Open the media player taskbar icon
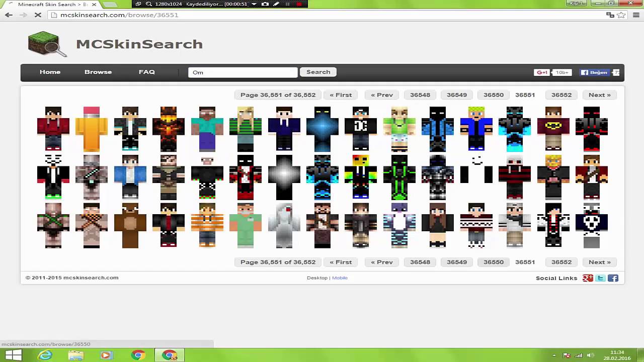 click(106, 355)
